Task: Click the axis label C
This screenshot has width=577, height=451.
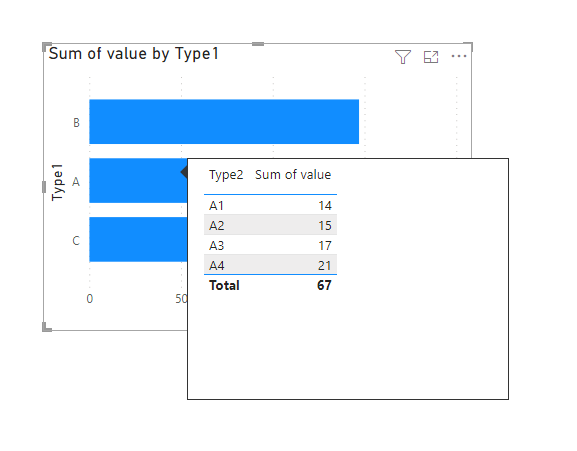Action: point(76,241)
